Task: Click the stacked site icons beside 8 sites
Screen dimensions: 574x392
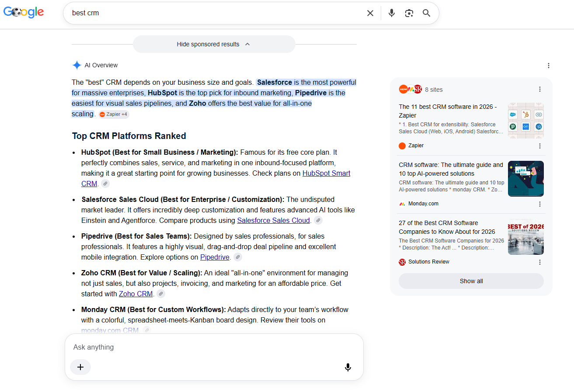Action: (410, 89)
